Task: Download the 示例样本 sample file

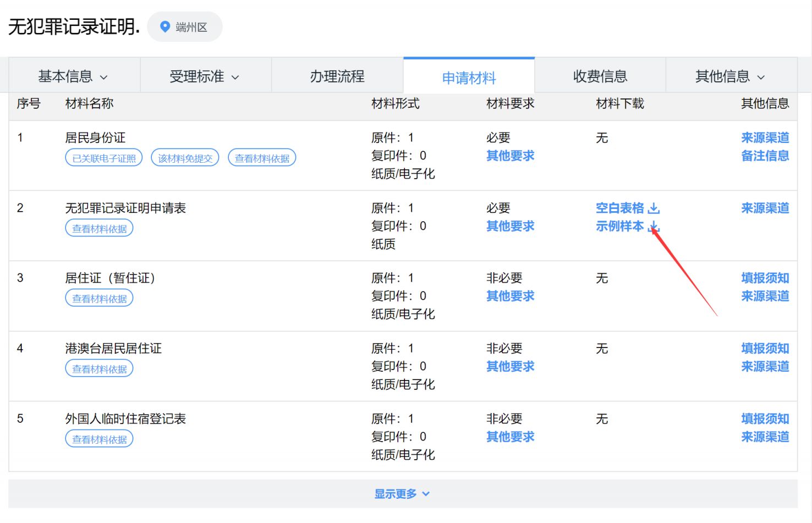Action: [627, 227]
